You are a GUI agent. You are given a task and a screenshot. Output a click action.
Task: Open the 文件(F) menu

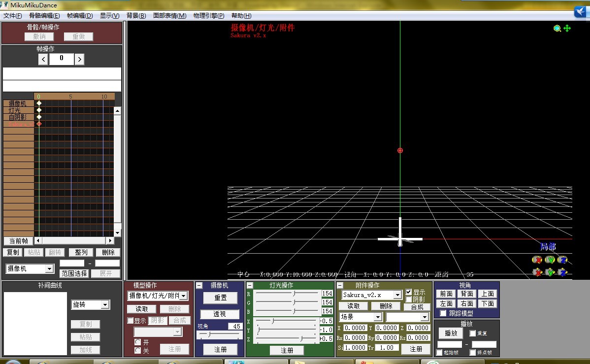point(12,15)
